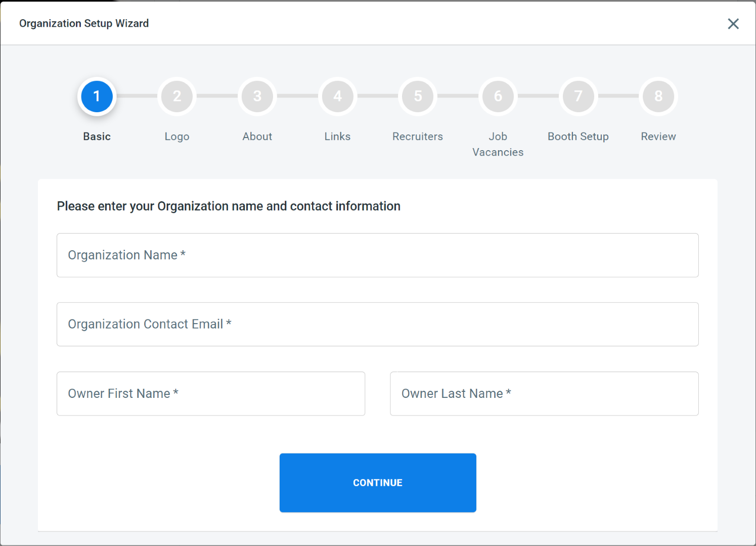Select the Links step label
The width and height of the screenshot is (756, 546).
(x=337, y=136)
